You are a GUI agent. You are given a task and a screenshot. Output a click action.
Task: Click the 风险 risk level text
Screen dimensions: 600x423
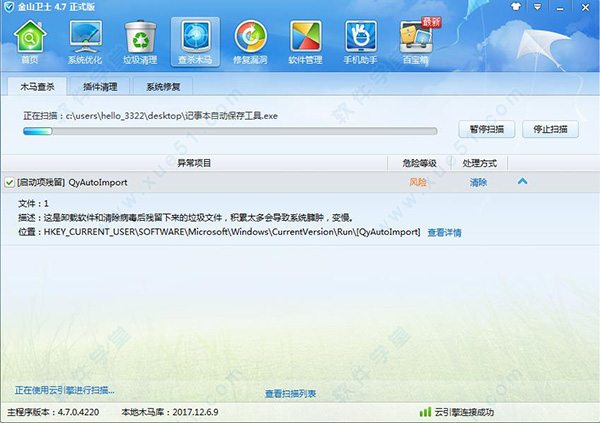[418, 182]
